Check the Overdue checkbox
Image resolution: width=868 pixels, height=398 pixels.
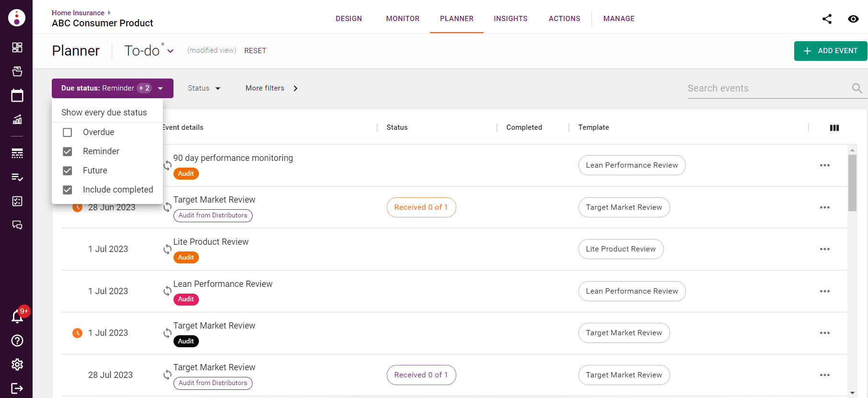coord(68,132)
